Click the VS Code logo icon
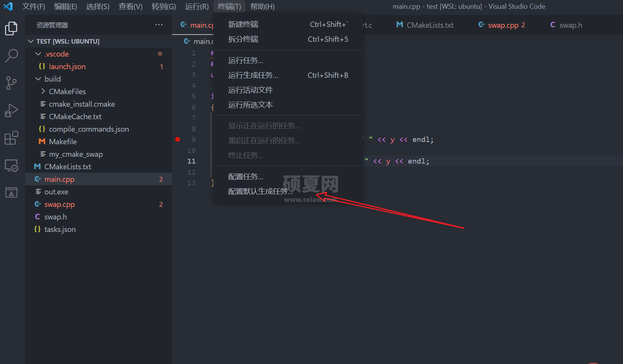 tap(8, 6)
